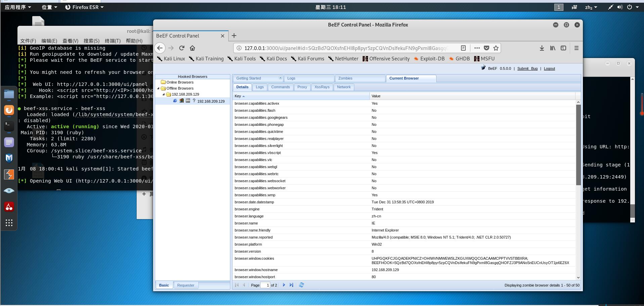The image size is (644, 306).
Task: Collapse the Offline Browsers tree folder
Action: click(x=158, y=88)
